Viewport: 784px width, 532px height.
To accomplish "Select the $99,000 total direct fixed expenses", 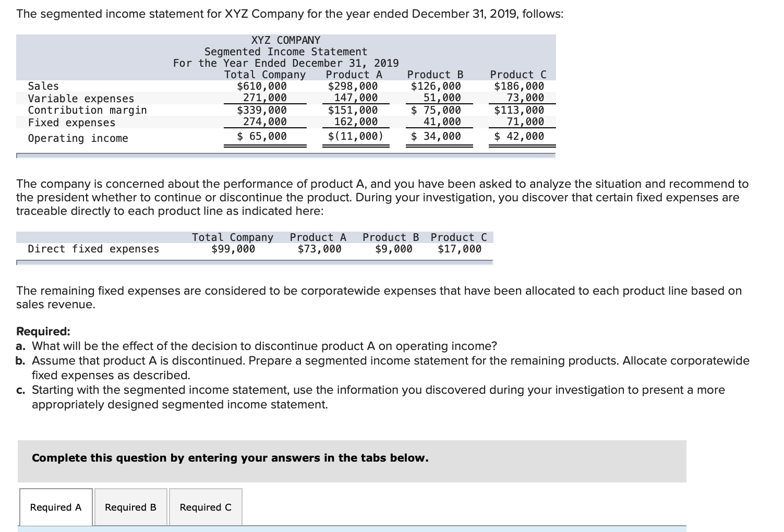I will click(233, 248).
